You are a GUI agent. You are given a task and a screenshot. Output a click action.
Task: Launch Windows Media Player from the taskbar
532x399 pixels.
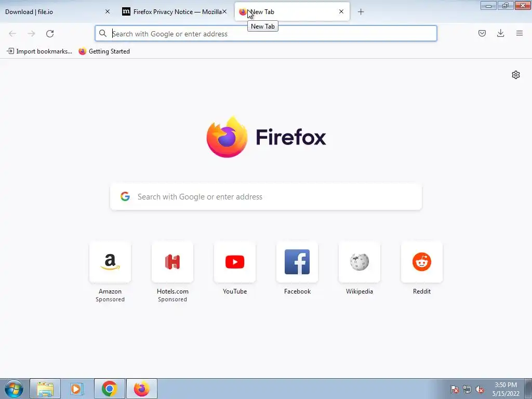point(77,389)
